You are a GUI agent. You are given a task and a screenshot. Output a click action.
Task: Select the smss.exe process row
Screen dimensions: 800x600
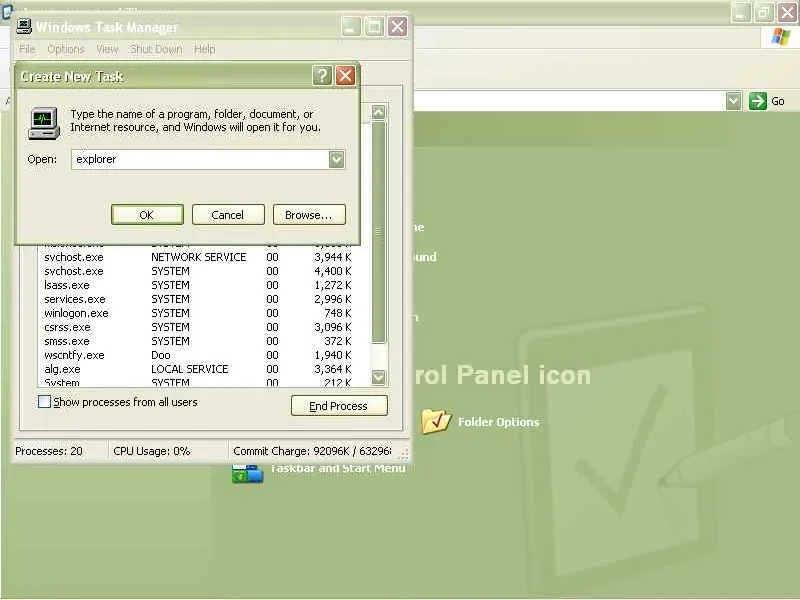click(198, 341)
